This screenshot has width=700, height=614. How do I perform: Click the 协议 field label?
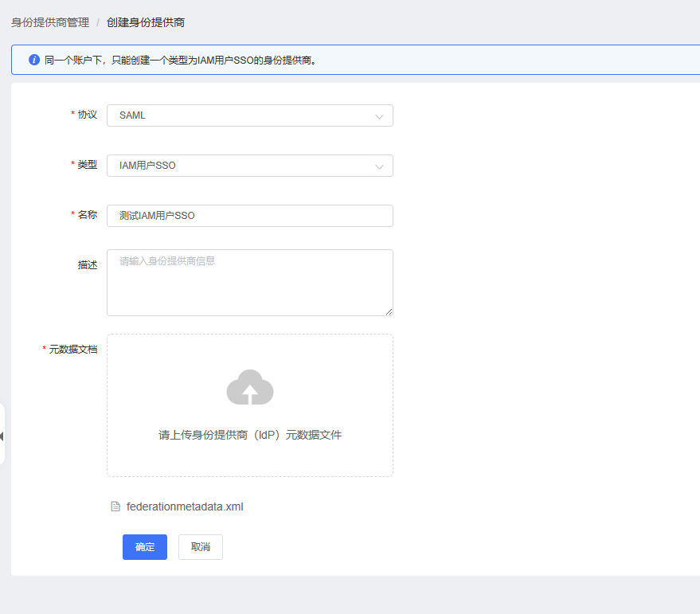click(x=87, y=115)
